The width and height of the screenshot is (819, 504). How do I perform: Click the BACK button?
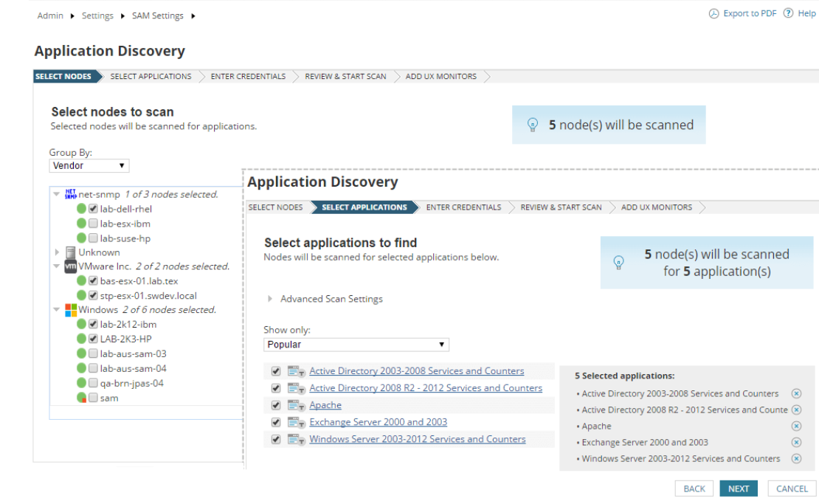tap(694, 489)
